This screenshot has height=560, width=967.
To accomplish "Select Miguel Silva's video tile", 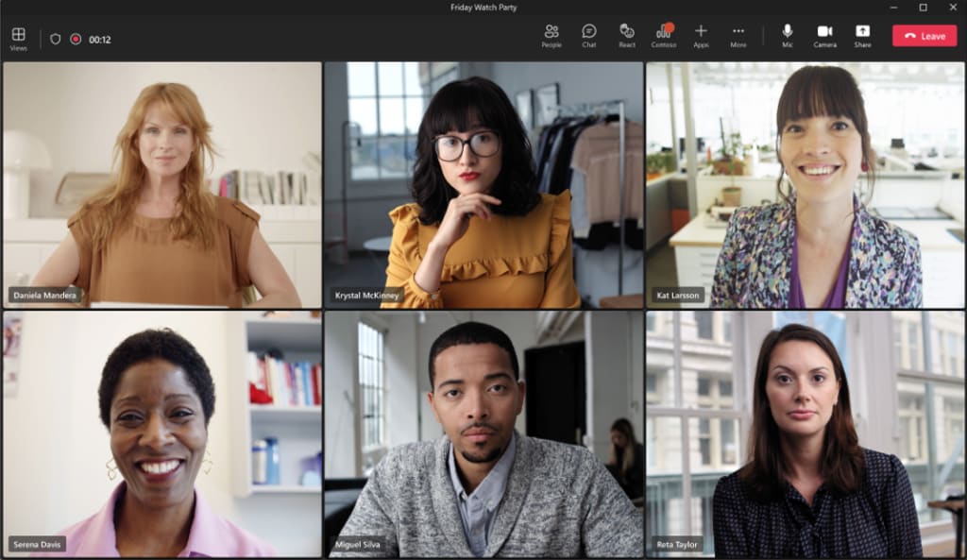I will 483,433.
